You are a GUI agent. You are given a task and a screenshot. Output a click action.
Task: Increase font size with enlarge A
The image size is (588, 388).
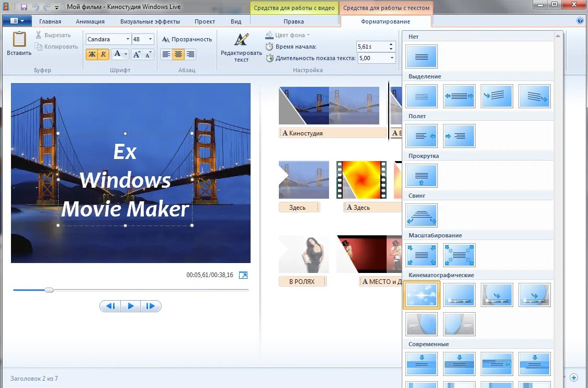137,54
